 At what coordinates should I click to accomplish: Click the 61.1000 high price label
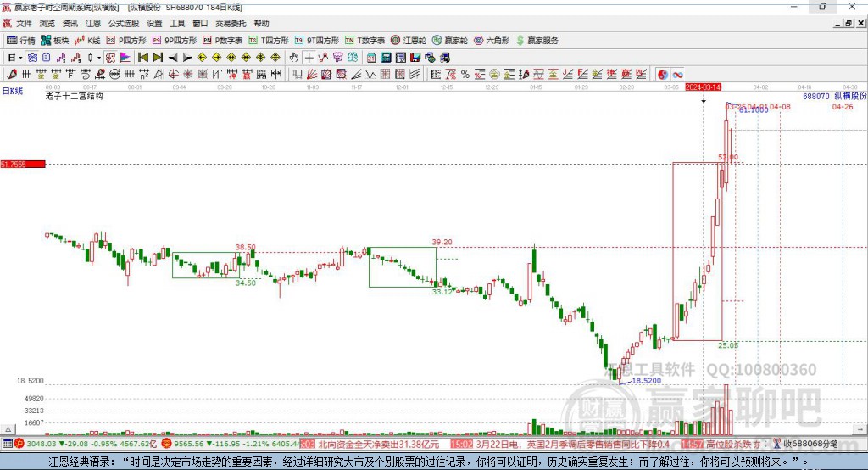(754, 110)
